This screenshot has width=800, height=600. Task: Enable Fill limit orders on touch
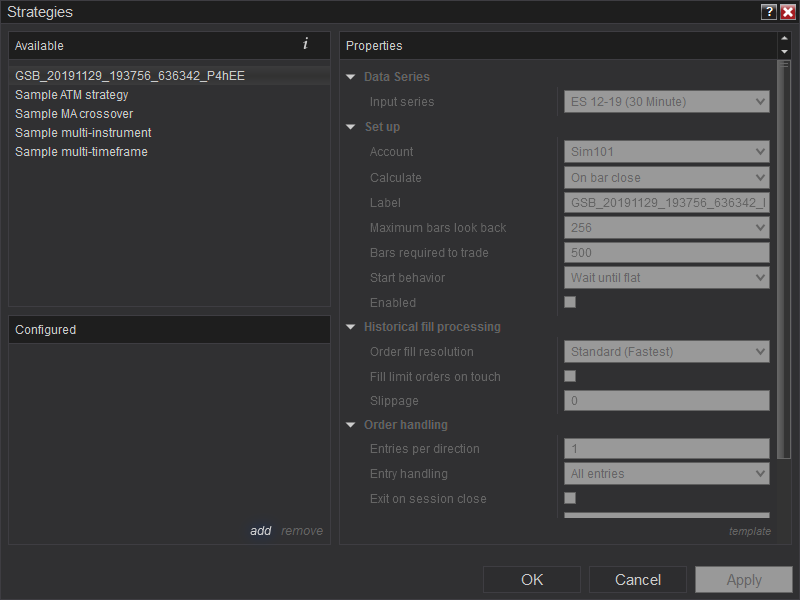pos(570,376)
